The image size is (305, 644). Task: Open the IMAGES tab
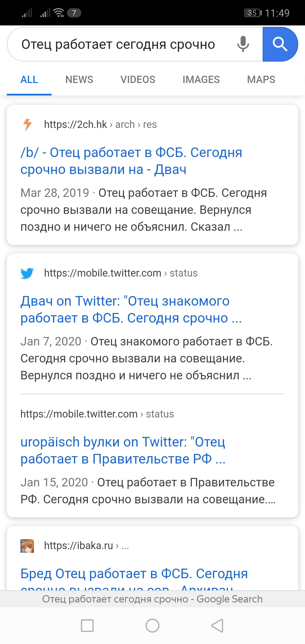(x=201, y=80)
